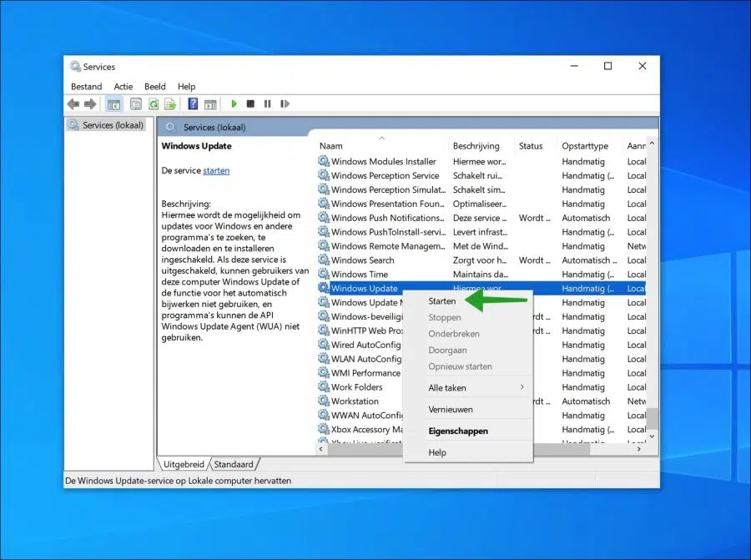The height and width of the screenshot is (560, 751).
Task: Open the Properties sheet toolbar icon
Action: coord(136,104)
